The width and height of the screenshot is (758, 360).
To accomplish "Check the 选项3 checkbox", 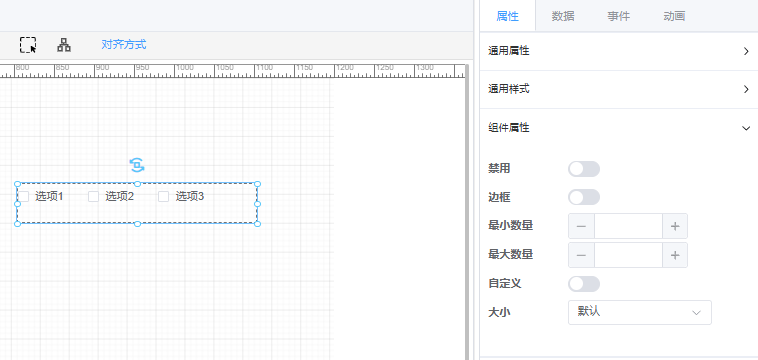I will point(163,197).
